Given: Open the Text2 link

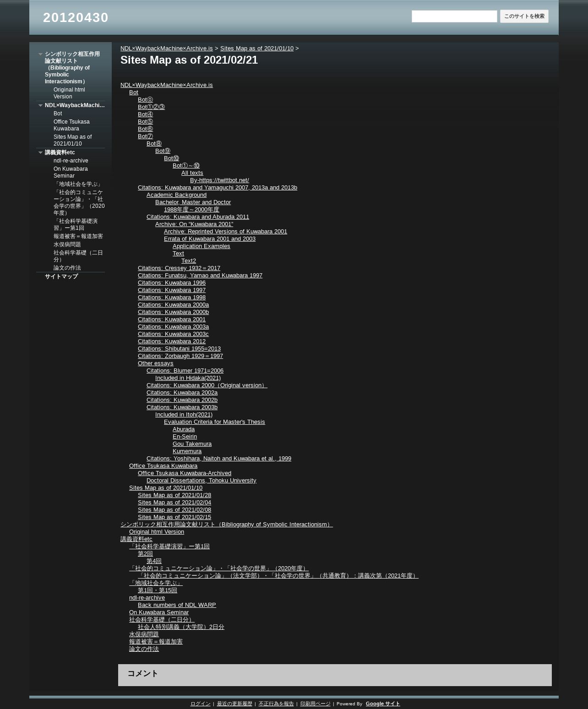Looking at the screenshot, I should click(x=189, y=260).
